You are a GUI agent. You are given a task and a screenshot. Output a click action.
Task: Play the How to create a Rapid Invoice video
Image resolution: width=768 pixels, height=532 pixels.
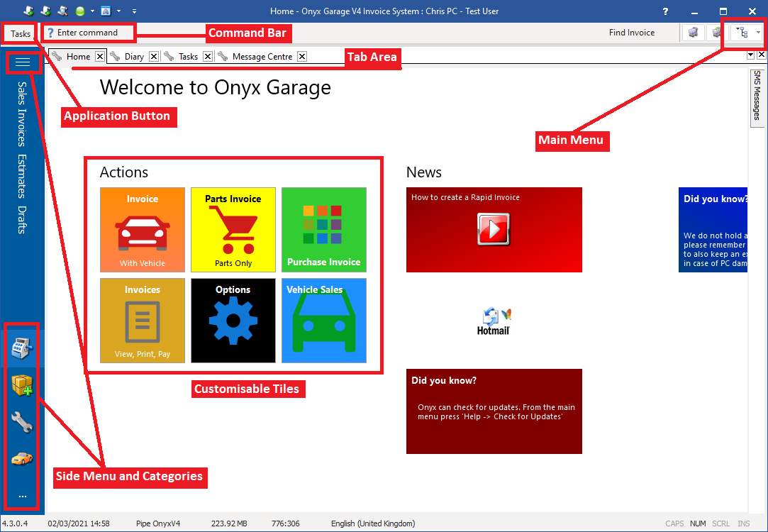(x=494, y=229)
